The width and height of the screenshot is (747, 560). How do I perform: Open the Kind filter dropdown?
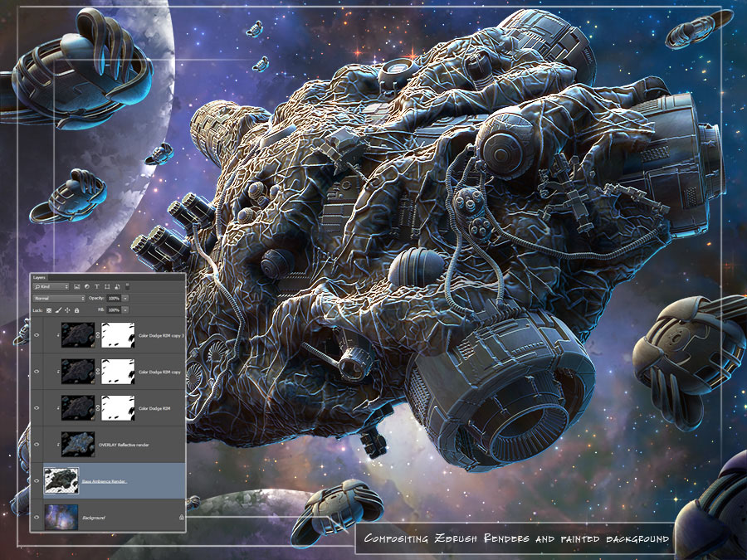pos(51,287)
